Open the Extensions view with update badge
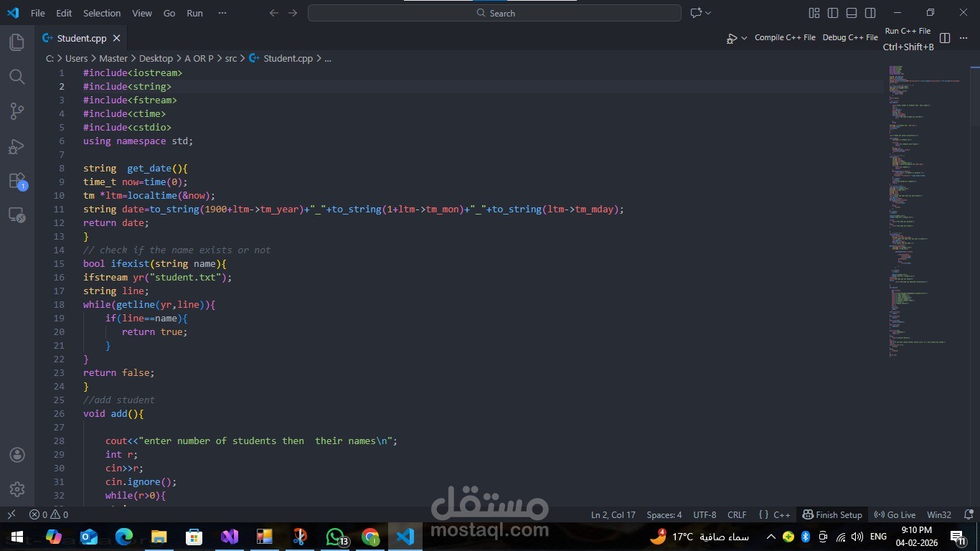This screenshot has width=980, height=551. [17, 181]
